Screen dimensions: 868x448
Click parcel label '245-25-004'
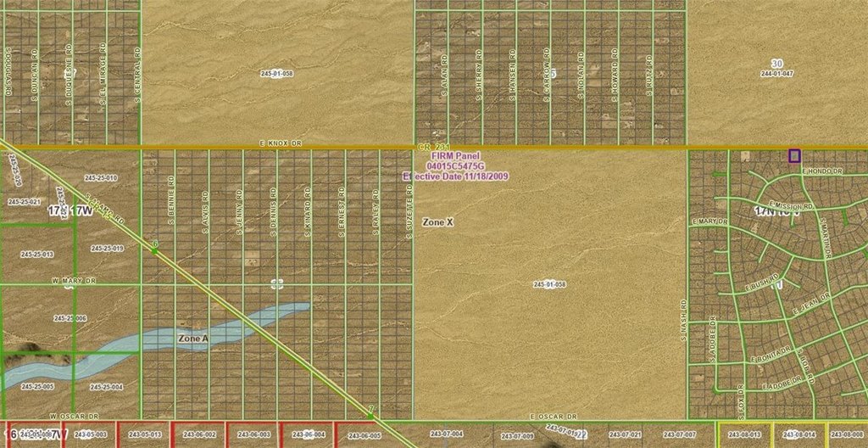[107, 387]
